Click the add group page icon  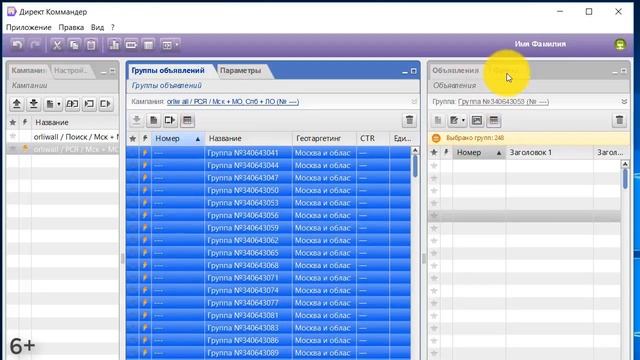[x=153, y=120]
